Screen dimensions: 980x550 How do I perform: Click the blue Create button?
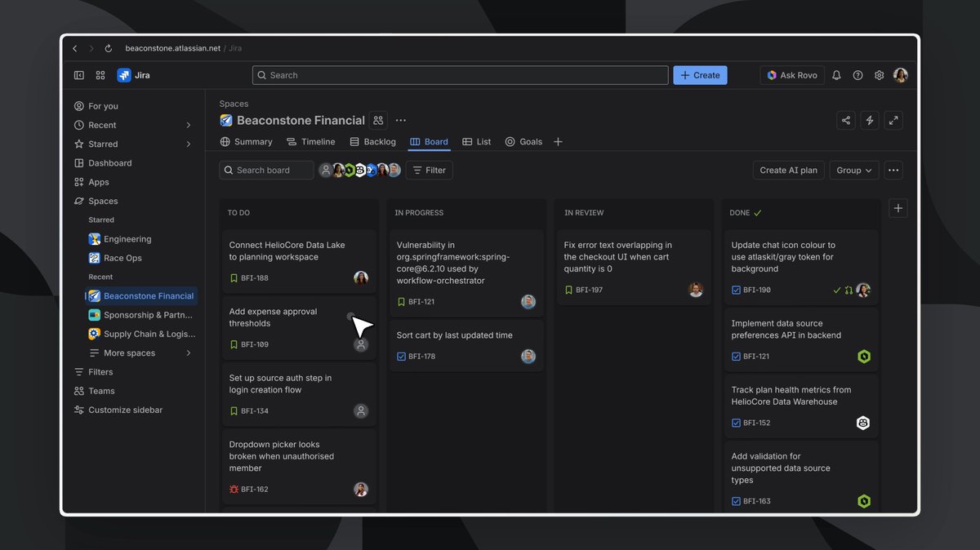(x=700, y=75)
